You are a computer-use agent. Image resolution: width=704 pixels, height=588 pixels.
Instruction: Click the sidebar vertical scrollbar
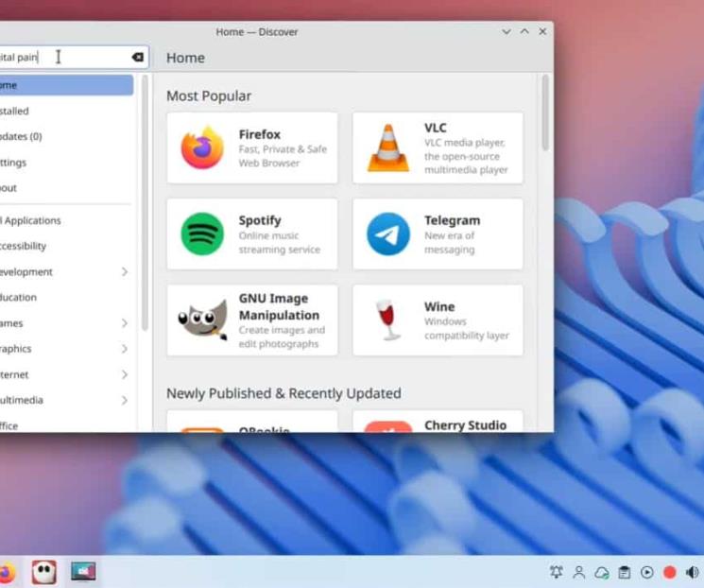point(145,203)
